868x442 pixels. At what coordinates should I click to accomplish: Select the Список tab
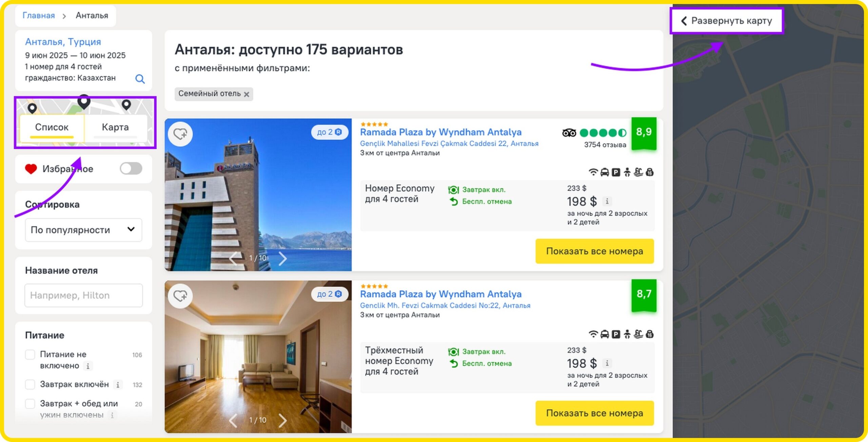tap(52, 128)
